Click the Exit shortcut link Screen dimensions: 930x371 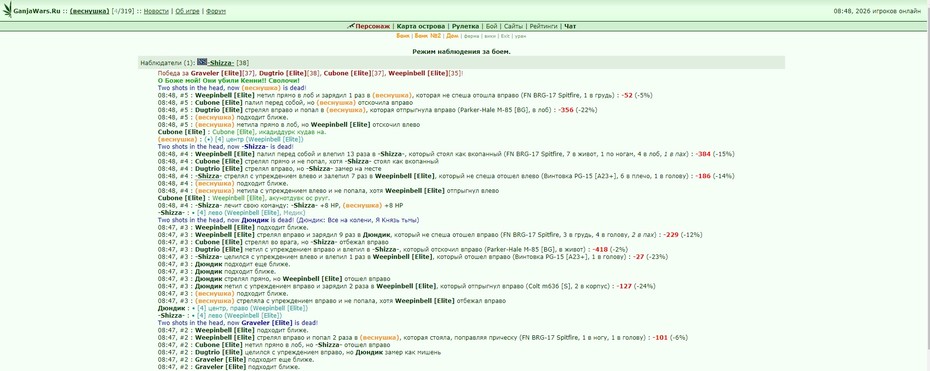point(505,36)
